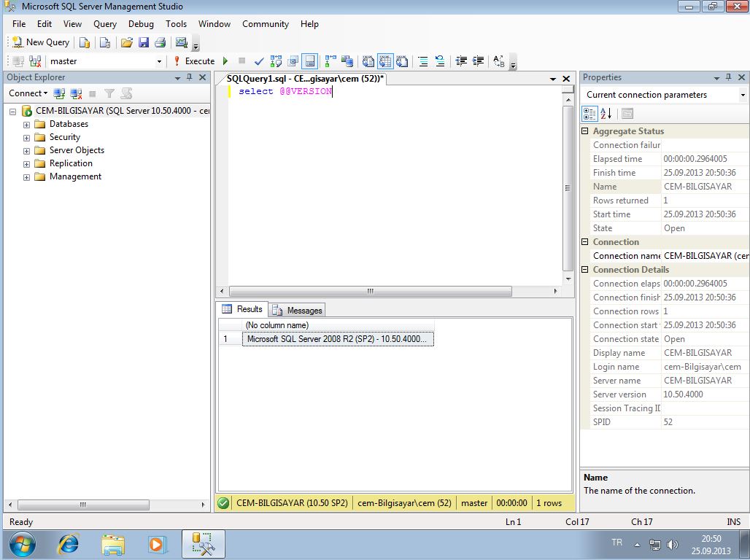Open the Query Options icon
Image resolution: width=750 pixels, height=560 pixels.
(293, 61)
